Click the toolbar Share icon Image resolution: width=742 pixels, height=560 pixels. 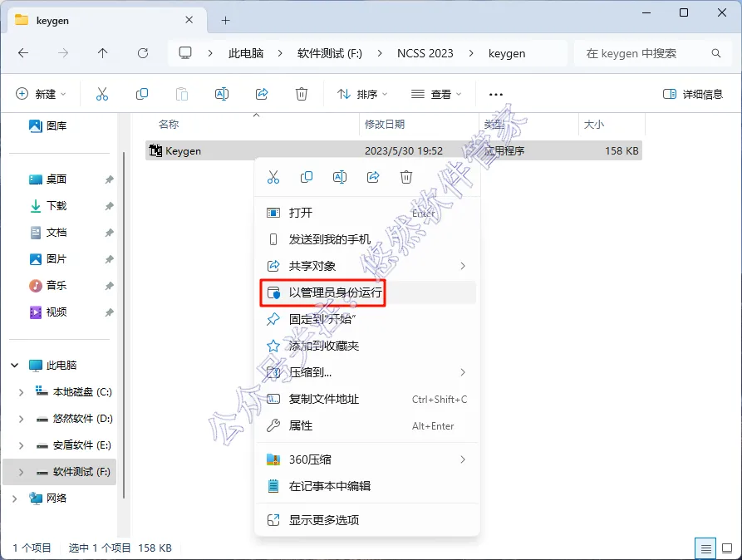click(x=262, y=94)
